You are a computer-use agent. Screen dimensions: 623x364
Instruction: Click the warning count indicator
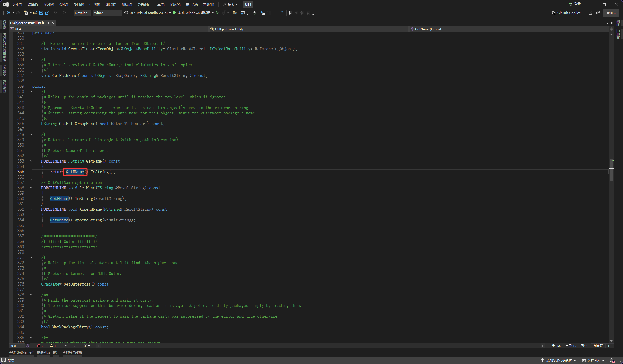pyautogui.click(x=53, y=346)
